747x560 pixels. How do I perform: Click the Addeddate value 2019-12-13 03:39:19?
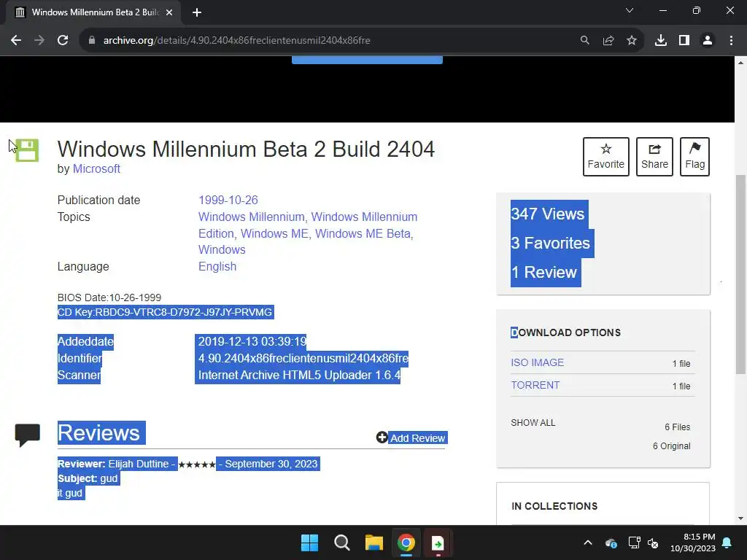(252, 341)
